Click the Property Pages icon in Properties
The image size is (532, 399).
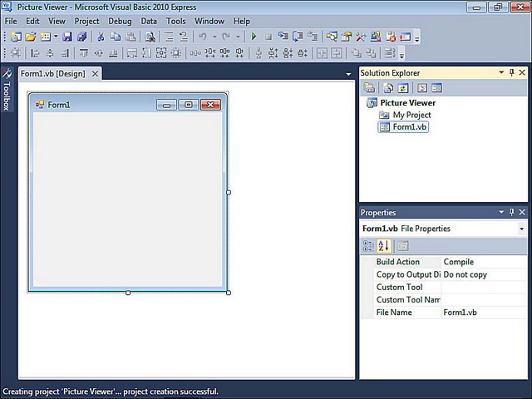(x=402, y=246)
